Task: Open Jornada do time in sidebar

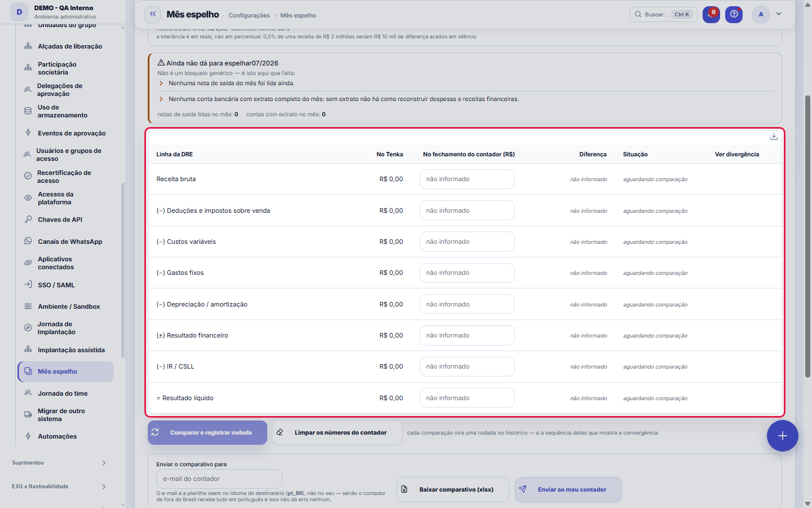Action: (66, 393)
